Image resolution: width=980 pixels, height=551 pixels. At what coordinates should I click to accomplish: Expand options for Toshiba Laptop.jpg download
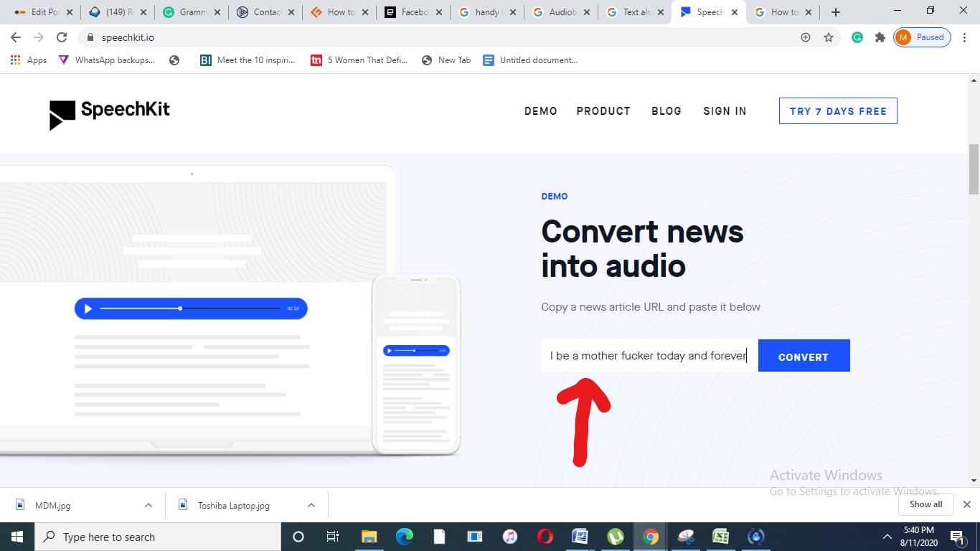tap(311, 505)
